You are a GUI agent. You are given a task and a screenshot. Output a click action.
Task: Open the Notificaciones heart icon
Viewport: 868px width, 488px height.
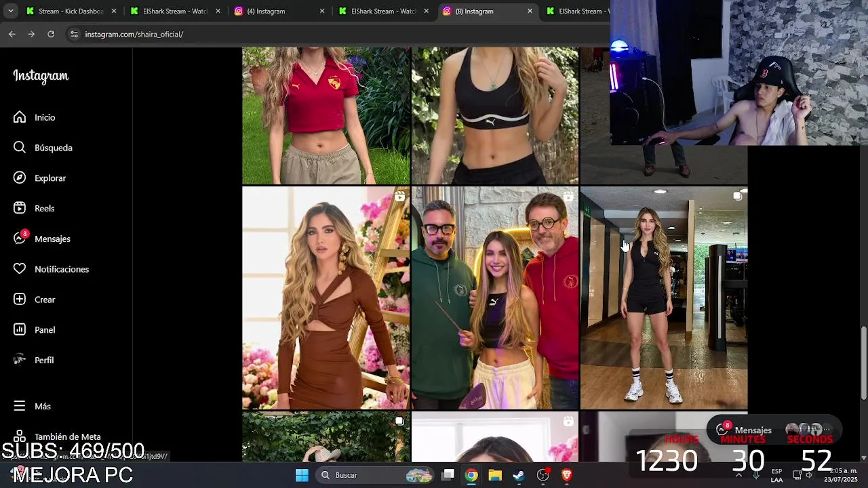pyautogui.click(x=20, y=269)
